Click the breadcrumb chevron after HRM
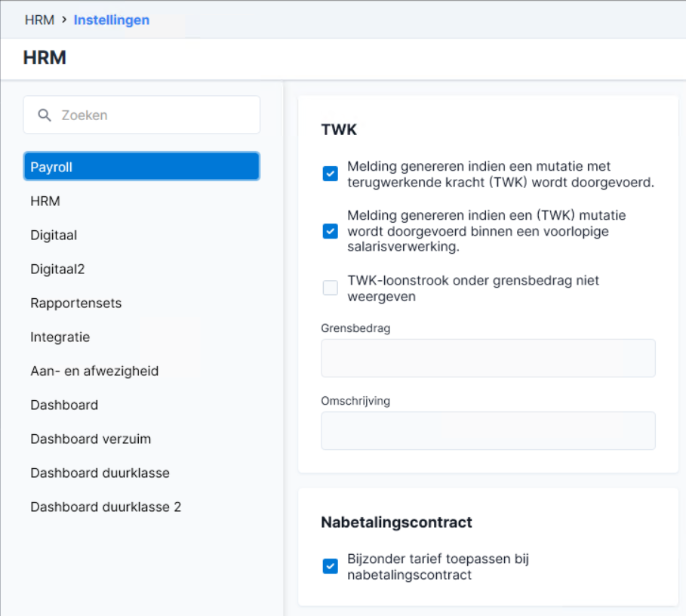The height and width of the screenshot is (616, 686). (64, 20)
